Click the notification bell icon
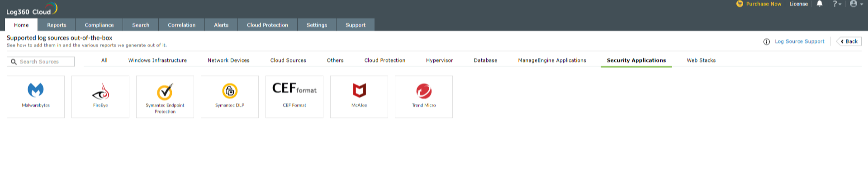 (820, 4)
